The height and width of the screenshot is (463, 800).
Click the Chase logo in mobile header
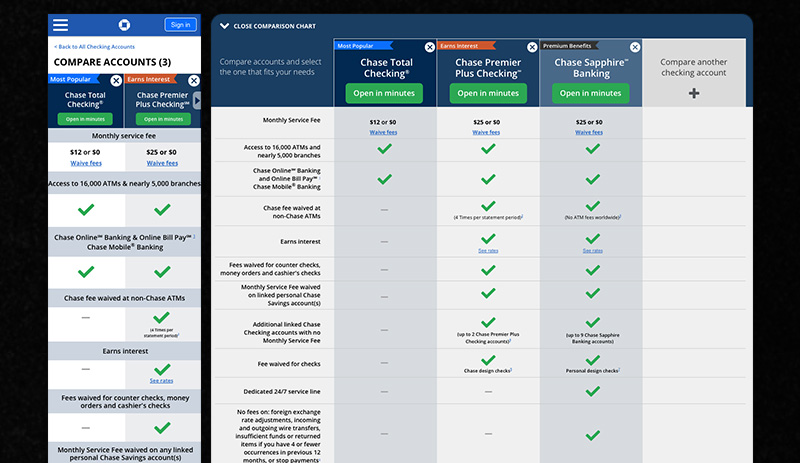coord(125,25)
